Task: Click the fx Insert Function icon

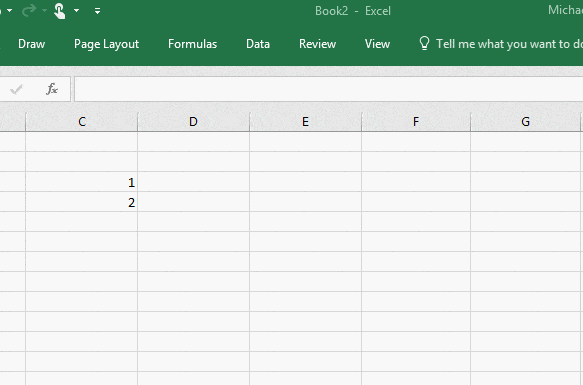Action: point(52,89)
